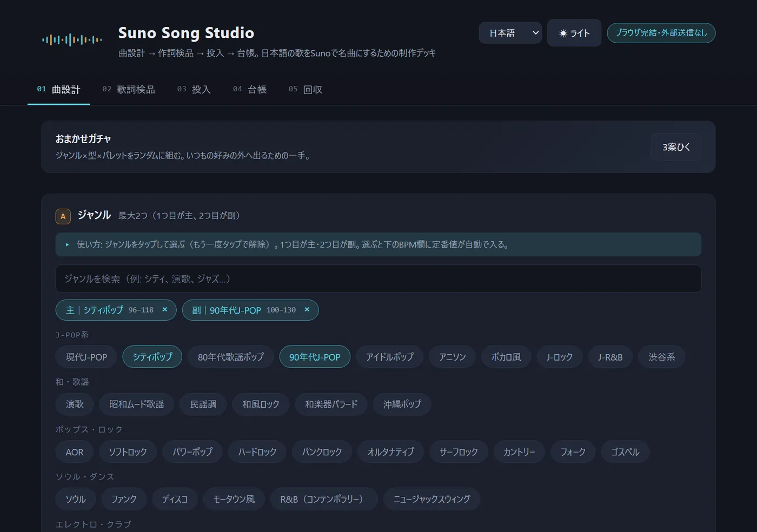Open the 02 歌詞検品 tab
Image resolution: width=757 pixels, height=532 pixels.
pyautogui.click(x=129, y=89)
